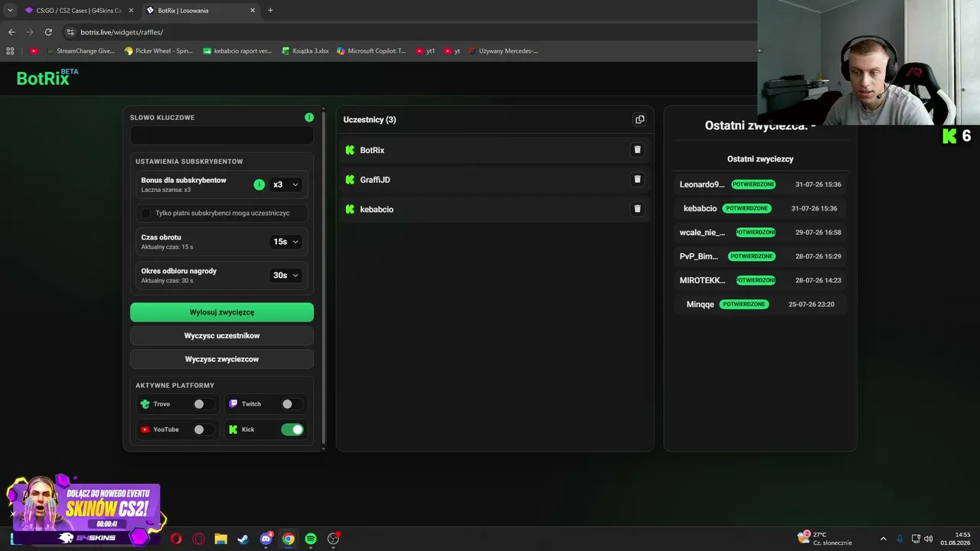Open File Explorer from the taskbar
The width and height of the screenshot is (980, 551).
[x=220, y=539]
